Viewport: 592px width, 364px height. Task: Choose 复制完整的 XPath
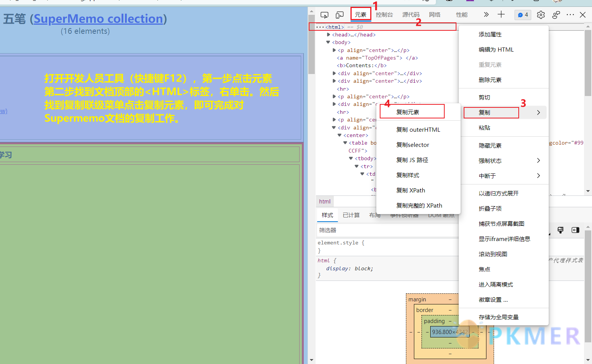click(418, 205)
